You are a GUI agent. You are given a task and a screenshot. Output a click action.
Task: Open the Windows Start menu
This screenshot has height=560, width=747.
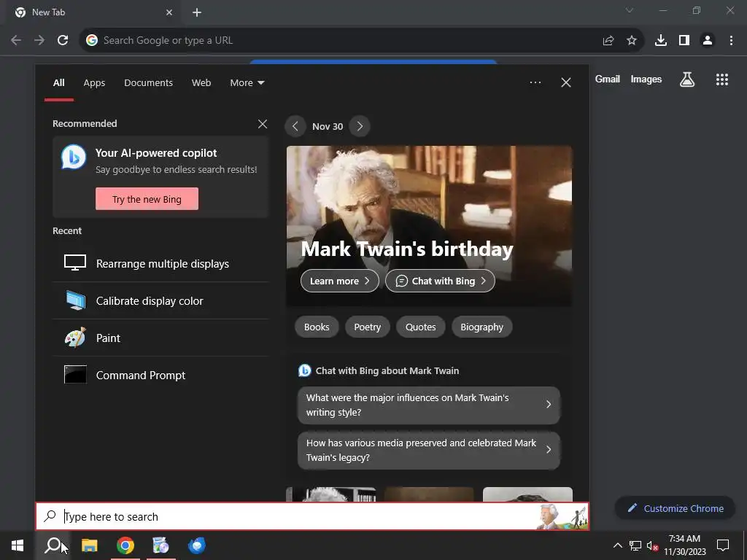18,545
